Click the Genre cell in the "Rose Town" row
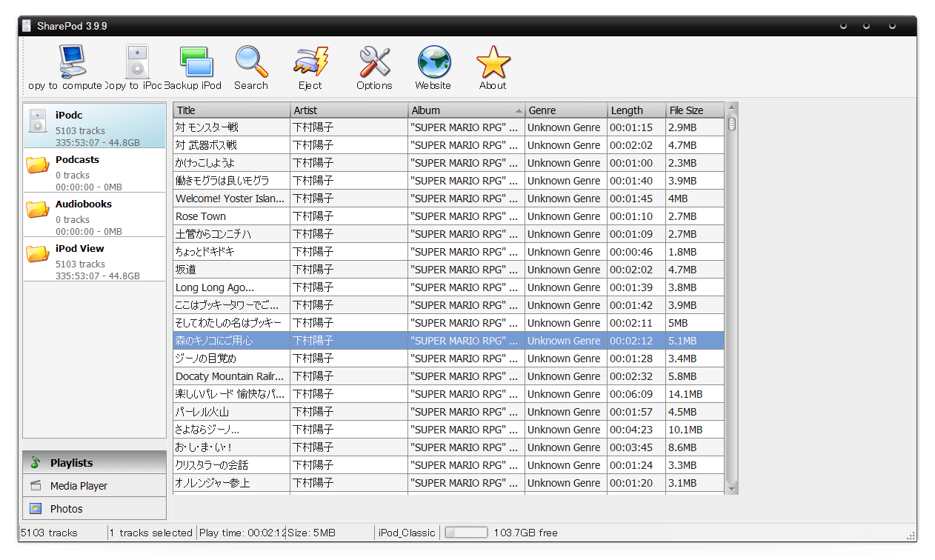 567,216
